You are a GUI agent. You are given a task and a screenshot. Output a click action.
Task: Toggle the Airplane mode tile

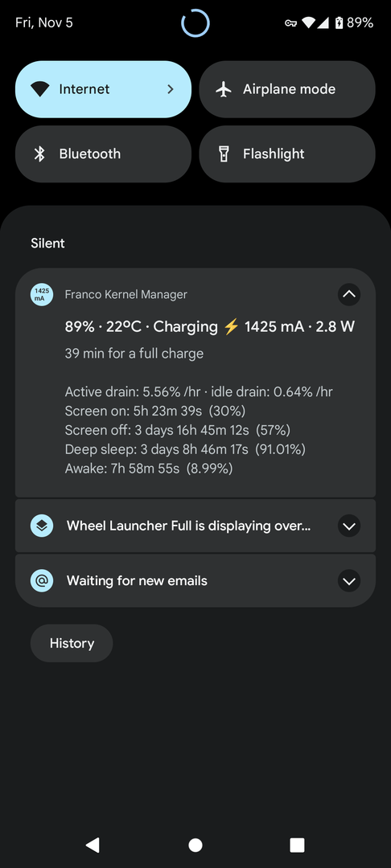tap(287, 89)
